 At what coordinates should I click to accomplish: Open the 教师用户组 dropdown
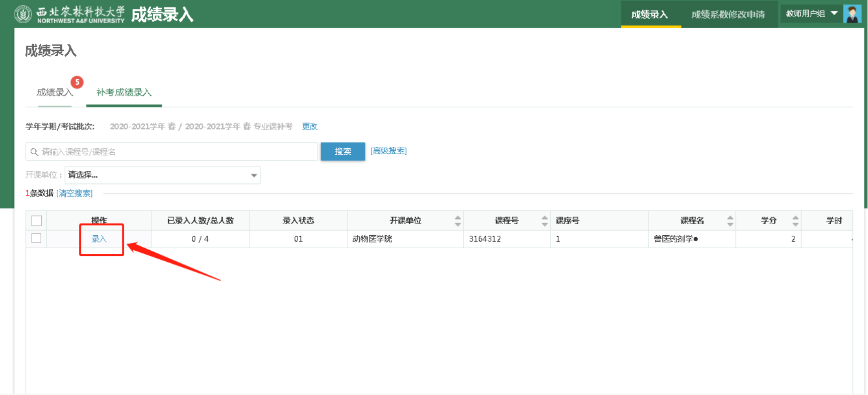(811, 14)
